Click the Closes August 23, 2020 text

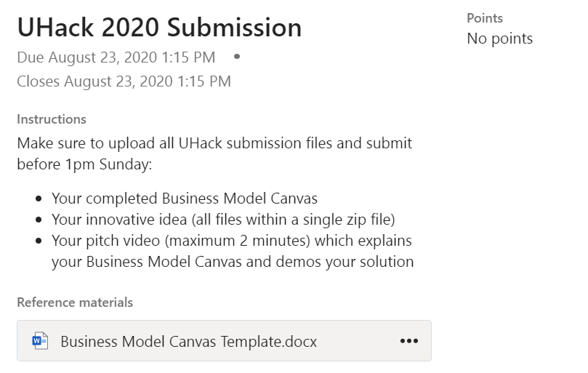[x=124, y=81]
